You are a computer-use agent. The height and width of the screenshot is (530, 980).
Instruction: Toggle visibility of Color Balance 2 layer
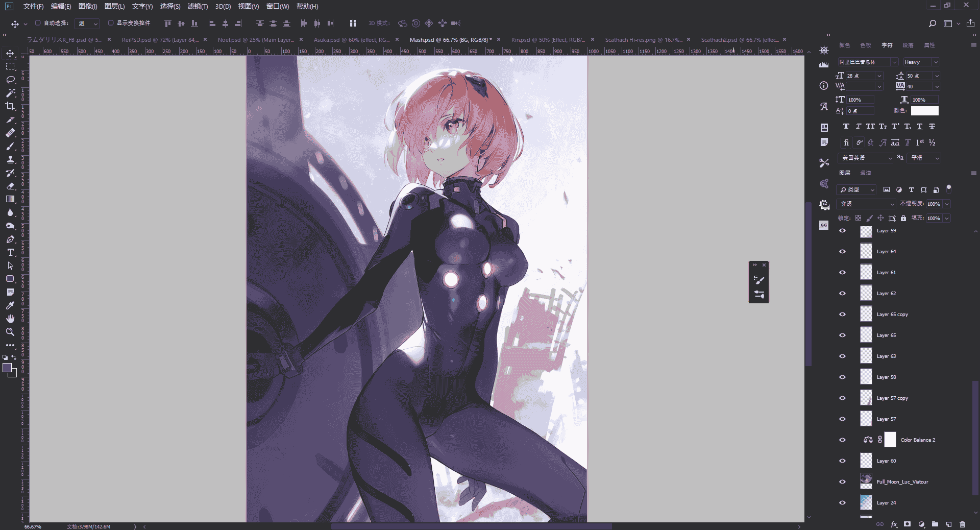(842, 440)
